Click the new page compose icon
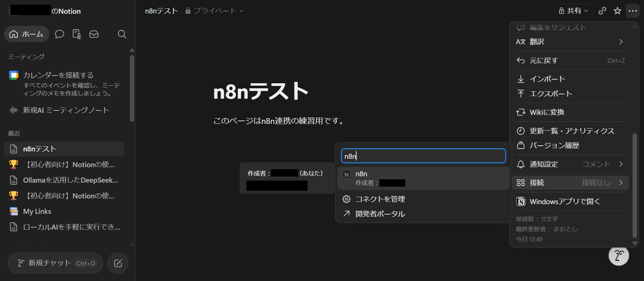 click(x=118, y=263)
